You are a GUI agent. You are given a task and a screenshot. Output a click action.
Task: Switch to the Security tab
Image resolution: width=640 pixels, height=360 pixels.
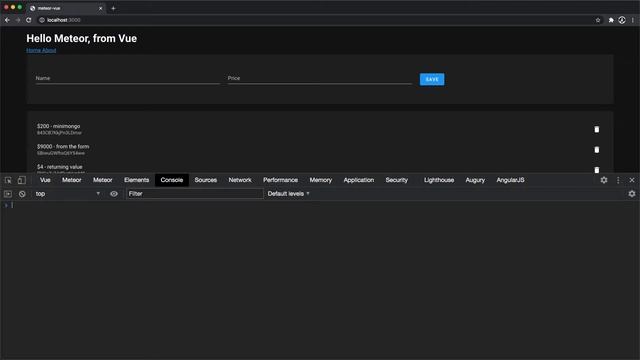pos(396,180)
